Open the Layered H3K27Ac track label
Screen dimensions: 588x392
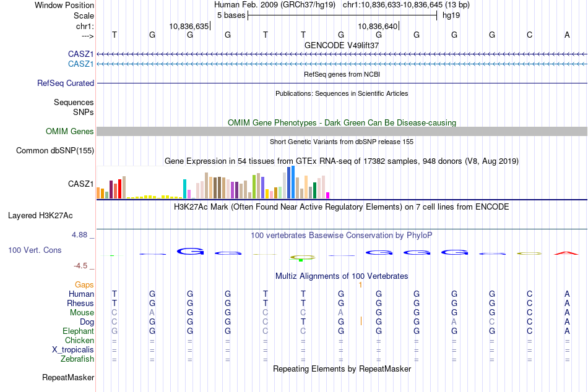40,216
